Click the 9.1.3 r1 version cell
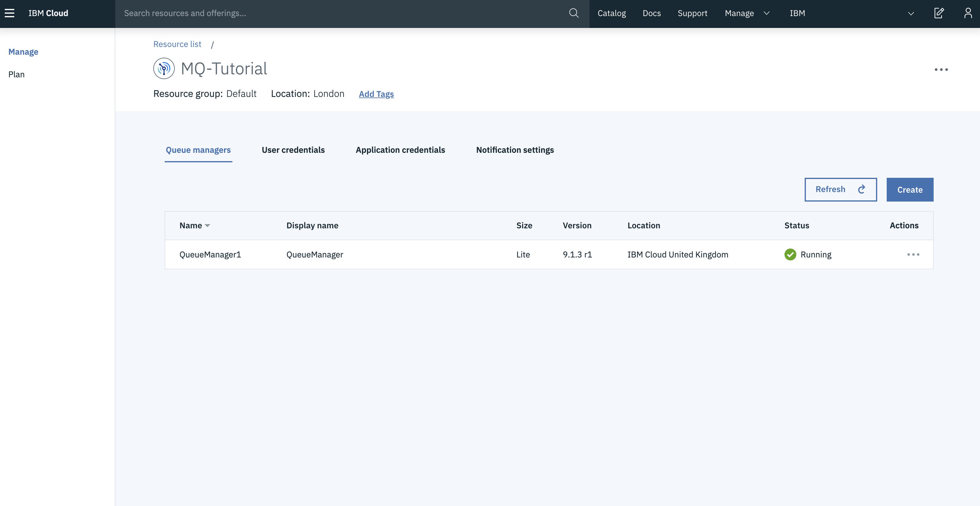 coord(577,254)
